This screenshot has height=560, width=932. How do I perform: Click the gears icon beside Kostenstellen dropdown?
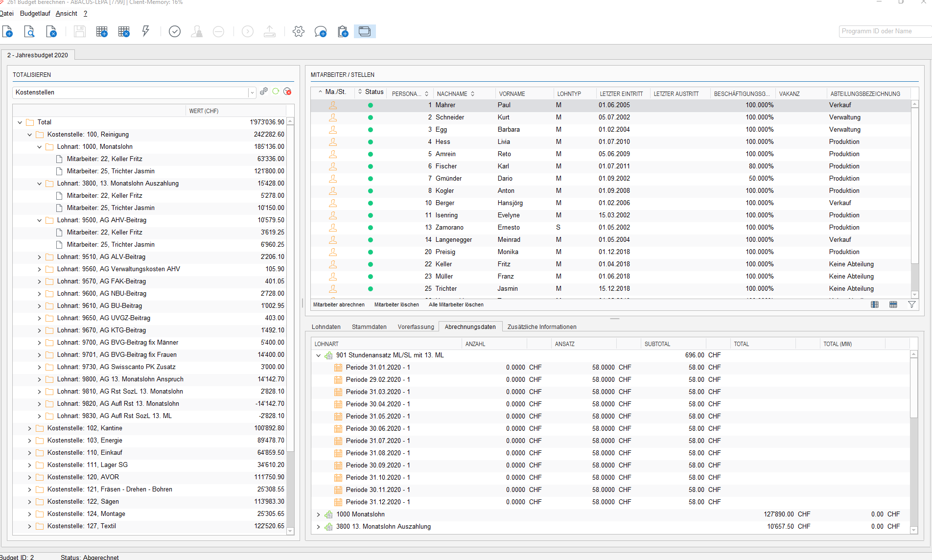264,92
